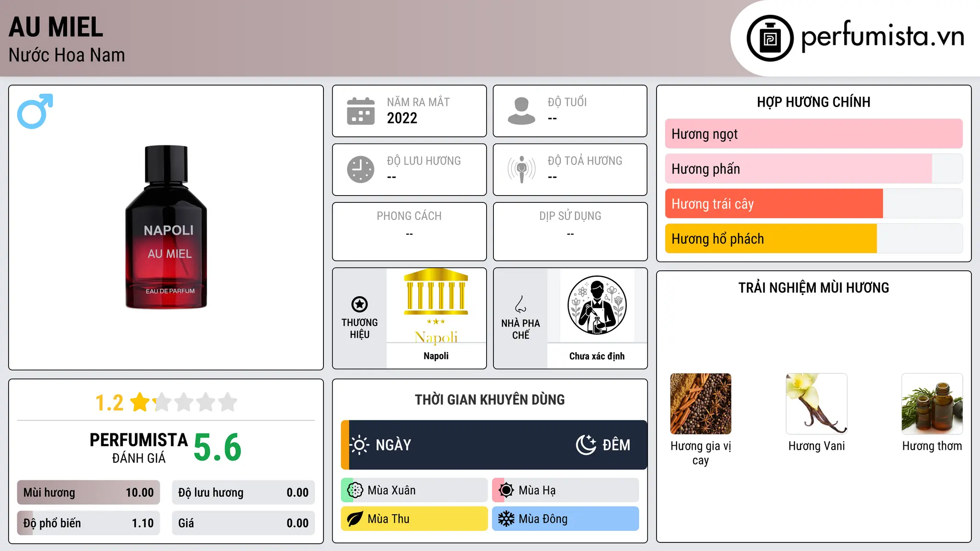Click the Mùi hương 10.00 score bar
The height and width of the screenshot is (551, 980).
89,493
